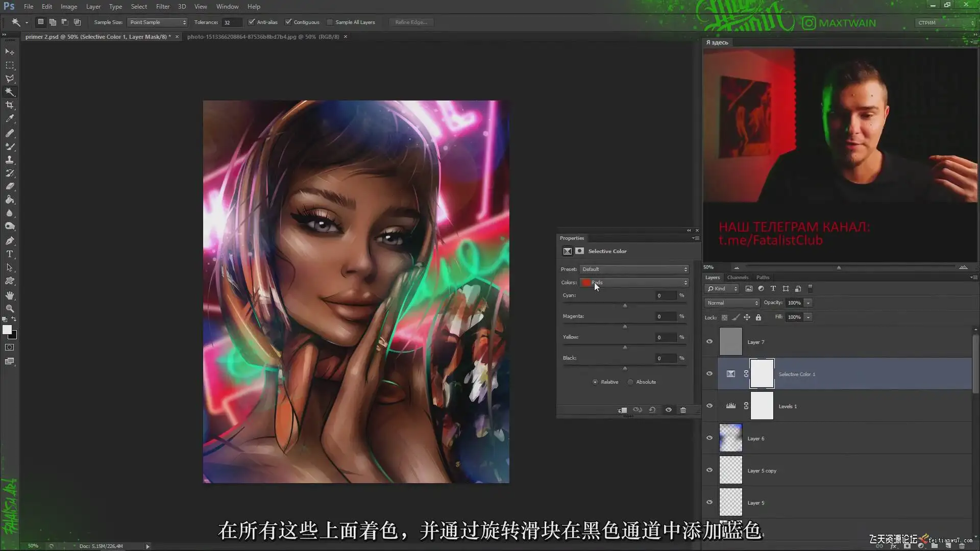Select the Levels 1 layer mask thumbnail
The height and width of the screenshot is (551, 980).
(762, 406)
